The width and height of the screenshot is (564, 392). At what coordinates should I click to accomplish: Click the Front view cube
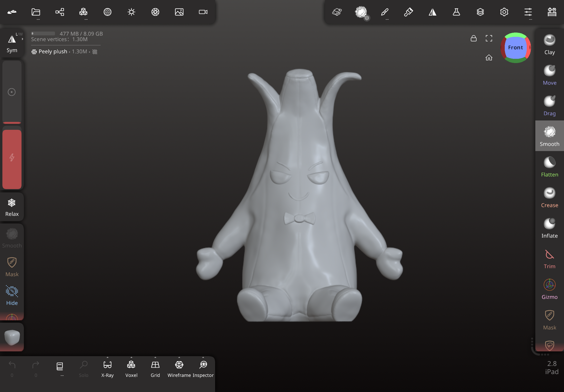516,48
